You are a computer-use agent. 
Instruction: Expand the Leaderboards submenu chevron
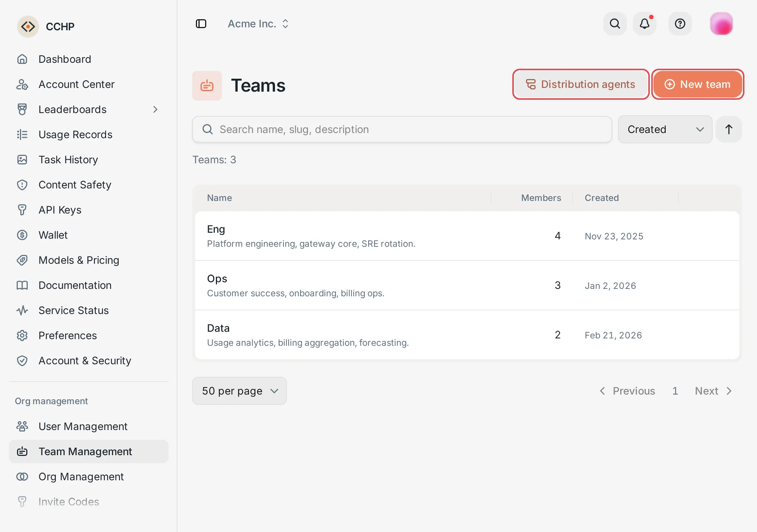155,109
